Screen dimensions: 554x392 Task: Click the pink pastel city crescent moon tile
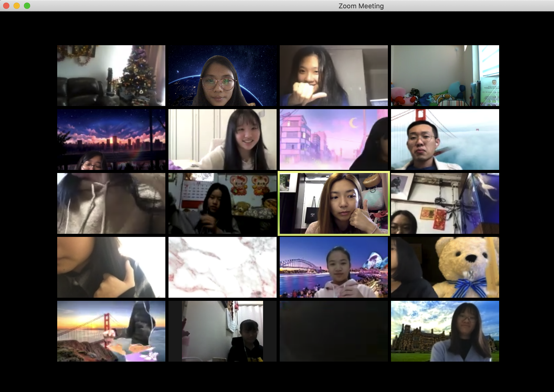334,139
